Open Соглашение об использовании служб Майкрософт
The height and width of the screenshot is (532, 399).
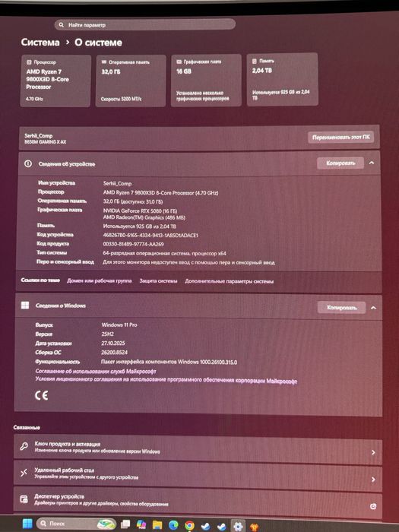[x=96, y=371]
